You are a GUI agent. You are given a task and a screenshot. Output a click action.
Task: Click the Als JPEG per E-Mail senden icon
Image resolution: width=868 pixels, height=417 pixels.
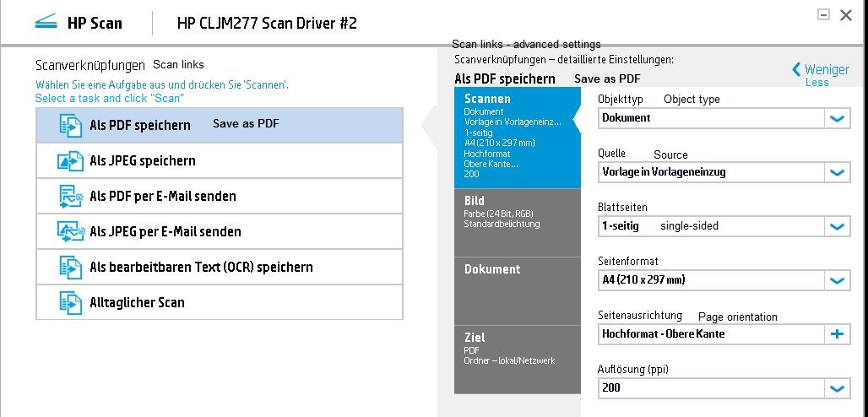coord(70,232)
